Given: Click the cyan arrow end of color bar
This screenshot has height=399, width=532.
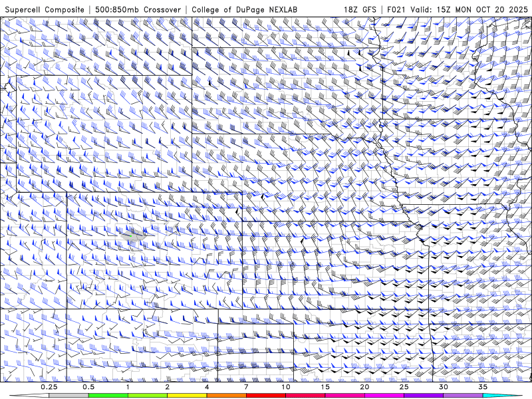Looking at the screenshot, I should [503, 396].
